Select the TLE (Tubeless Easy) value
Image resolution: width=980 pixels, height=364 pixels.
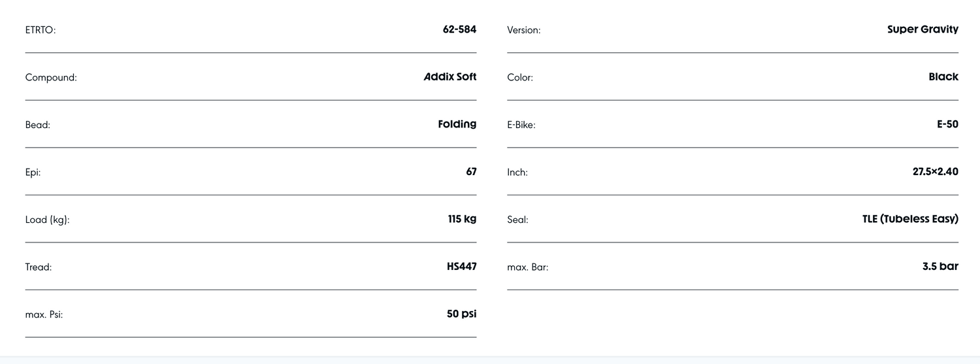tap(910, 219)
